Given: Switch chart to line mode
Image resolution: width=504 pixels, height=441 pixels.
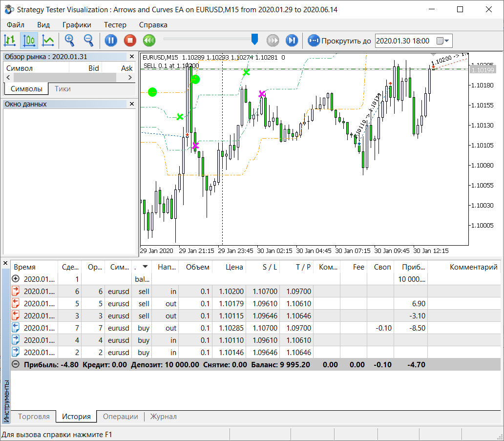Looking at the screenshot, I should (48, 41).
